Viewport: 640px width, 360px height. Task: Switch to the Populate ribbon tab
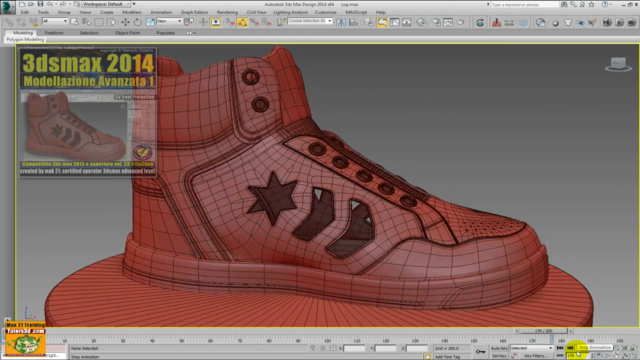[165, 33]
